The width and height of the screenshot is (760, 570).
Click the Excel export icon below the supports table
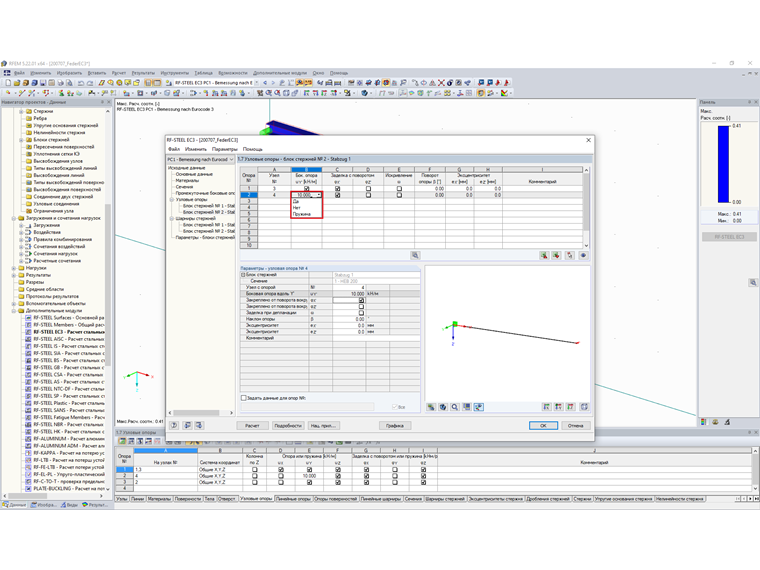coord(544,255)
